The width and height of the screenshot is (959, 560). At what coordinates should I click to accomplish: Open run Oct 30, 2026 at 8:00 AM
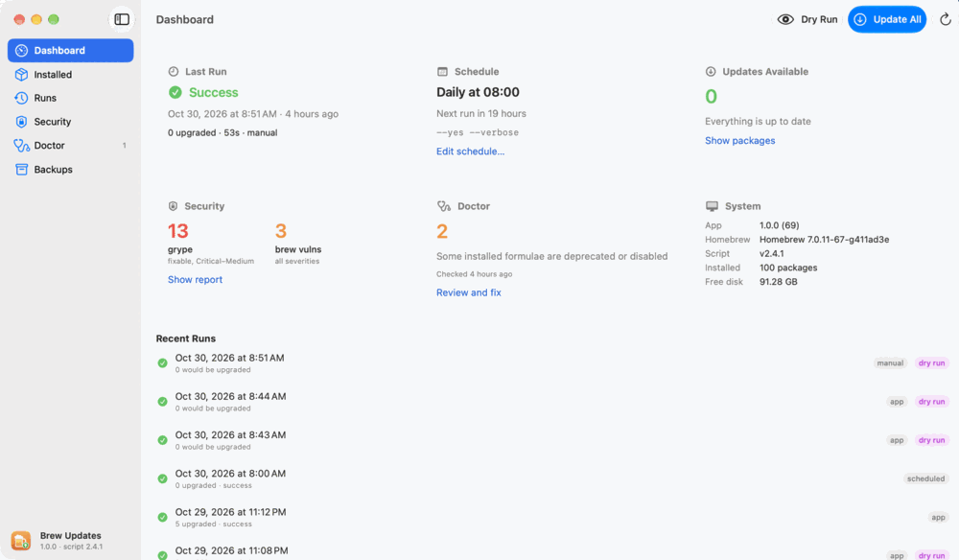553,478
